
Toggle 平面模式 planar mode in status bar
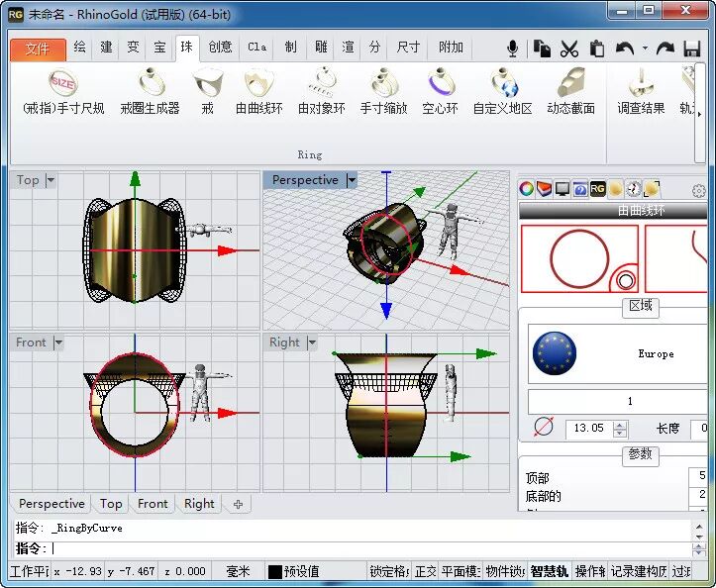pyautogui.click(x=460, y=571)
